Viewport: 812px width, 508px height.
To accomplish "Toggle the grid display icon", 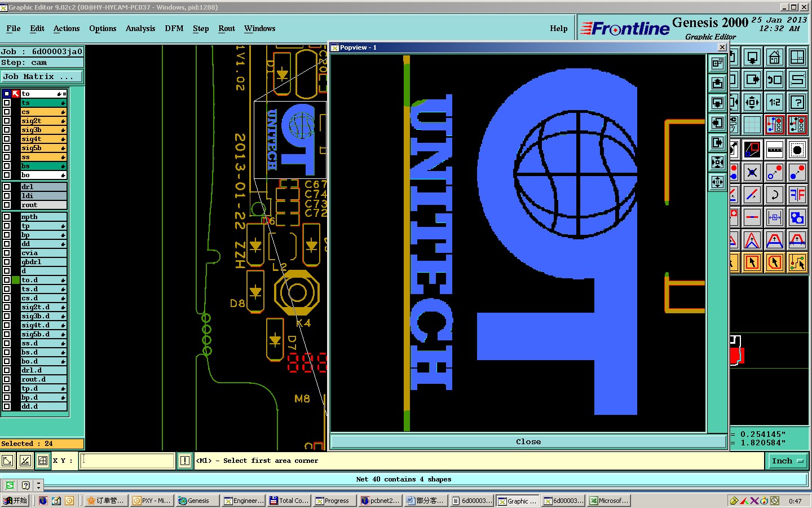I will pos(752,125).
